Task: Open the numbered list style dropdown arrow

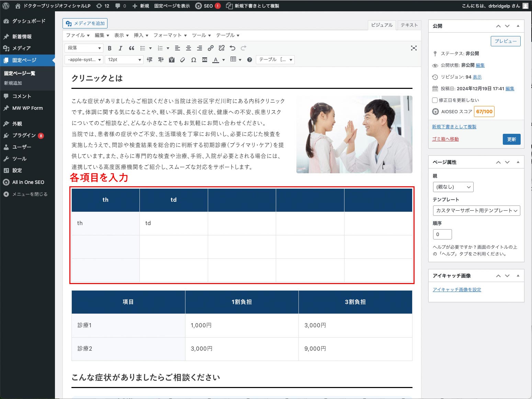Action: [x=168, y=48]
